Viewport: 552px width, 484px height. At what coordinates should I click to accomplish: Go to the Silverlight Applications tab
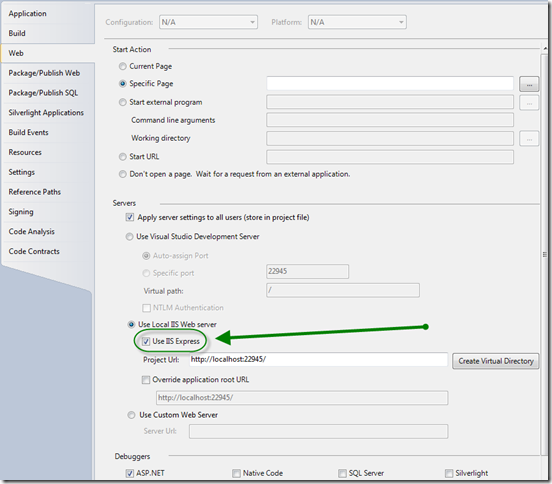tap(46, 113)
